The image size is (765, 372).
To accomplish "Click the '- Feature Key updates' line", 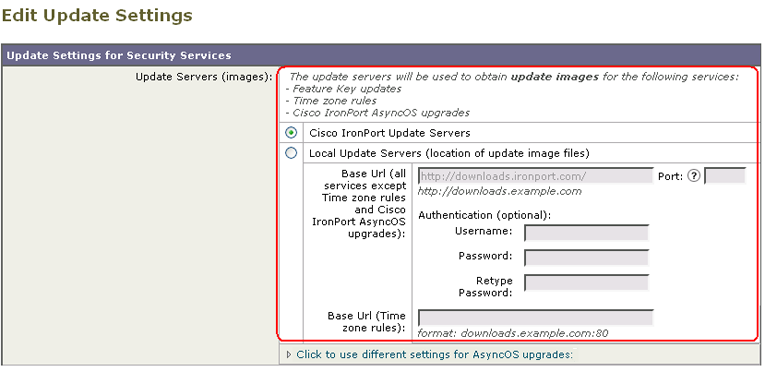I will tap(343, 88).
